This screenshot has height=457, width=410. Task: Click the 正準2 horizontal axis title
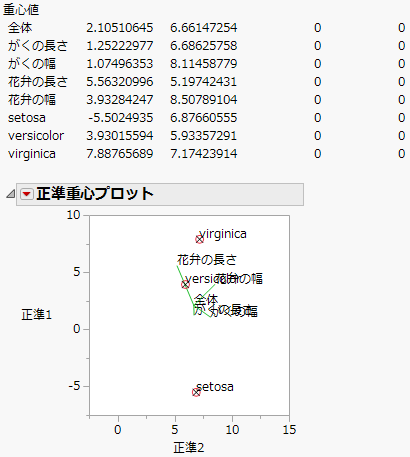pyautogui.click(x=189, y=448)
